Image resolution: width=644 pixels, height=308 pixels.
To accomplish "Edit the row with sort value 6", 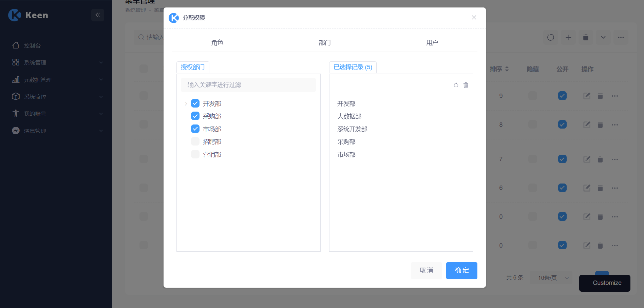I will coord(587,188).
